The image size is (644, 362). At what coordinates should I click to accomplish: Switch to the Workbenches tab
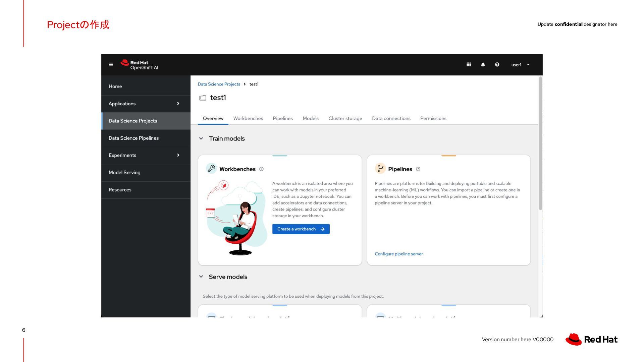pyautogui.click(x=248, y=119)
